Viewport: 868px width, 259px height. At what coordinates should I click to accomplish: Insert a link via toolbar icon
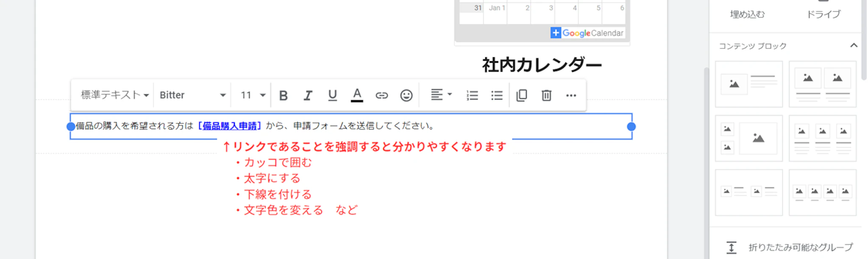pos(381,96)
